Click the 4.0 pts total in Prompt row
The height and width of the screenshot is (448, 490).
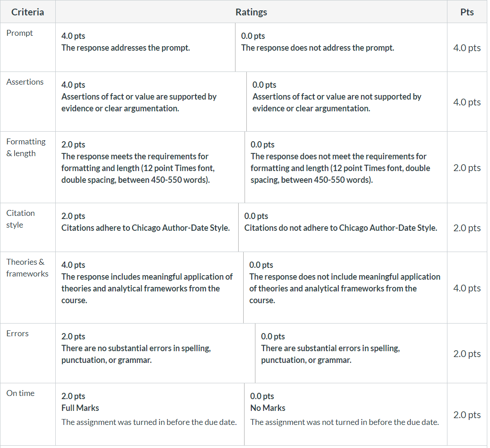tap(467, 48)
